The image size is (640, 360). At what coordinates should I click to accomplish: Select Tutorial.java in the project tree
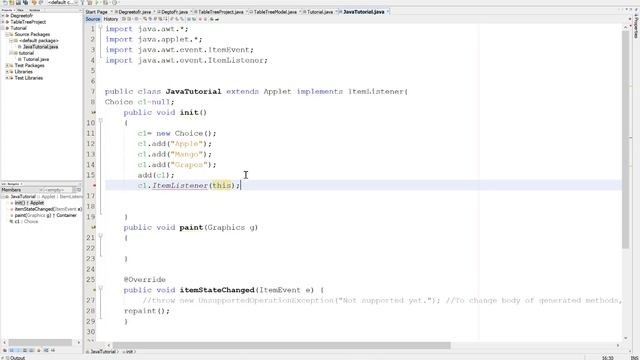point(36,59)
